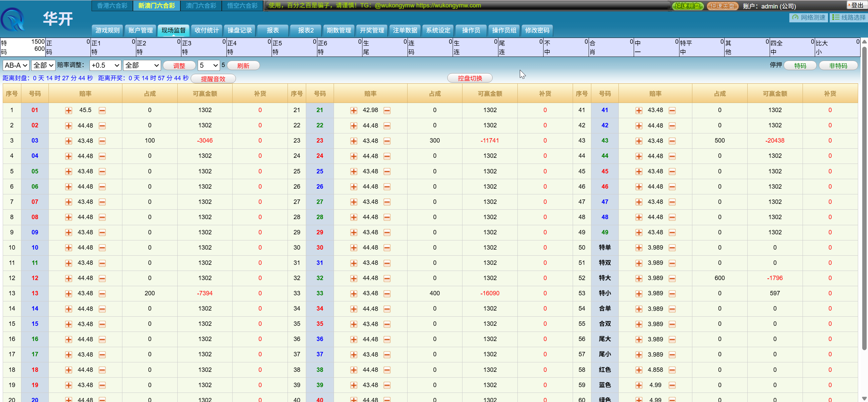The height and width of the screenshot is (402, 868).
Task: Open the 全部 dropdown next to 调整 button
Action: [x=142, y=65]
